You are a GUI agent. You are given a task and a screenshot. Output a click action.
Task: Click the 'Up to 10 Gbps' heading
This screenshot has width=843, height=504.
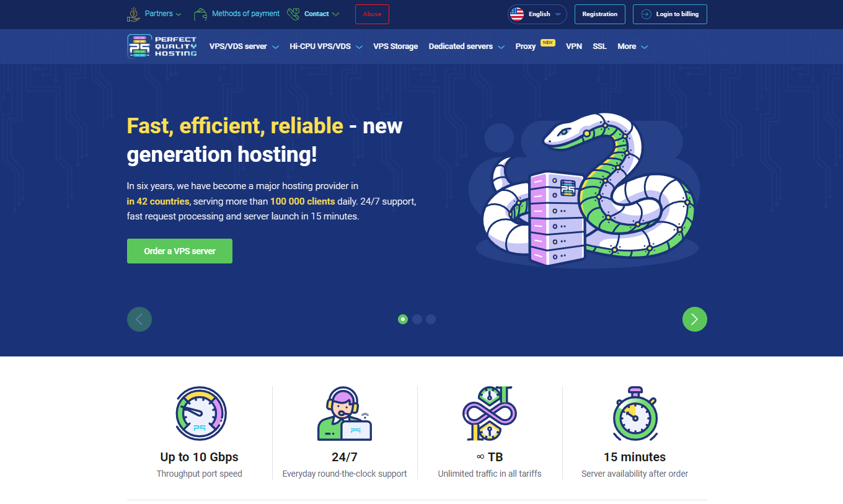200,457
